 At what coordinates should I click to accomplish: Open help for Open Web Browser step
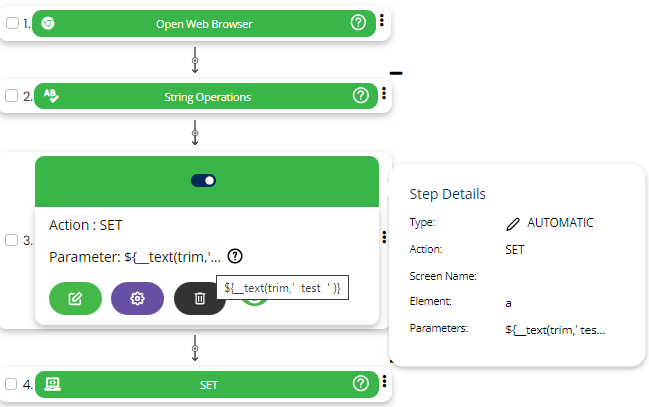point(360,23)
